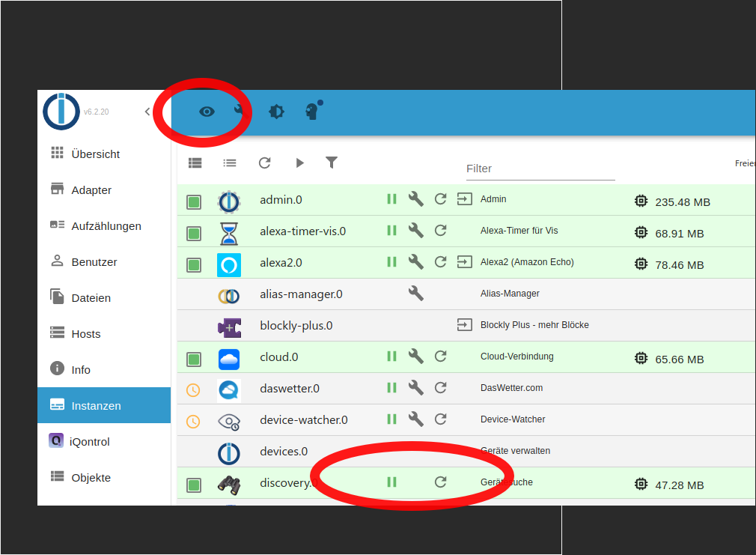Switch to compact list view icon
The image size is (756, 555).
[230, 163]
